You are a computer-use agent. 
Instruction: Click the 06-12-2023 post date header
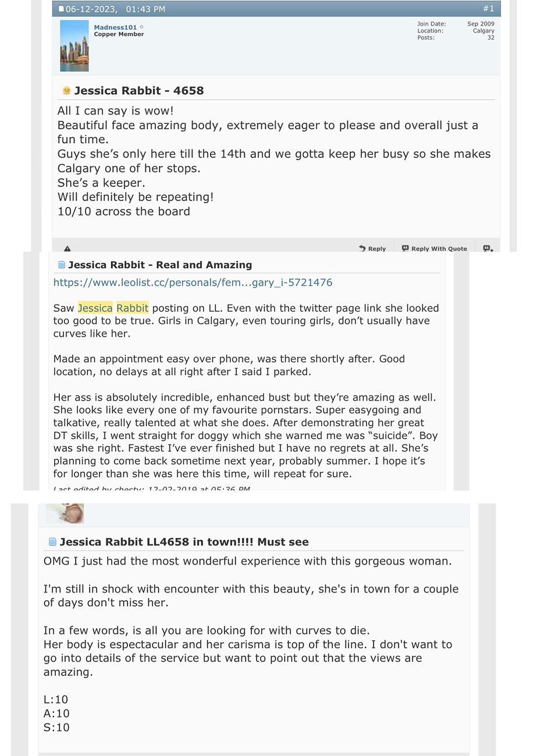[115, 9]
